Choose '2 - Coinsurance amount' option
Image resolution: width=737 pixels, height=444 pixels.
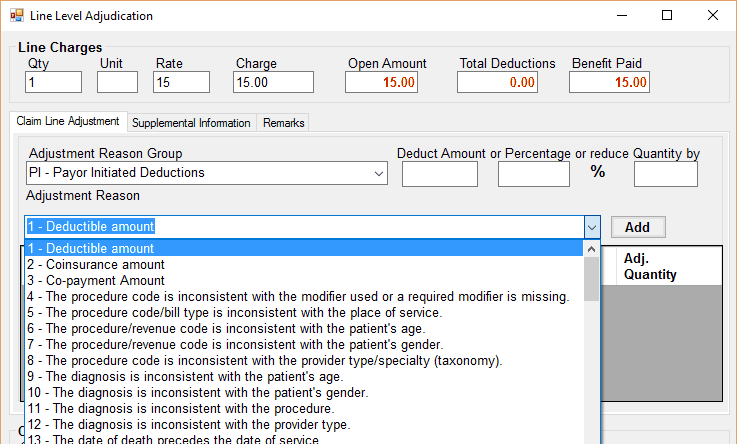tap(96, 265)
